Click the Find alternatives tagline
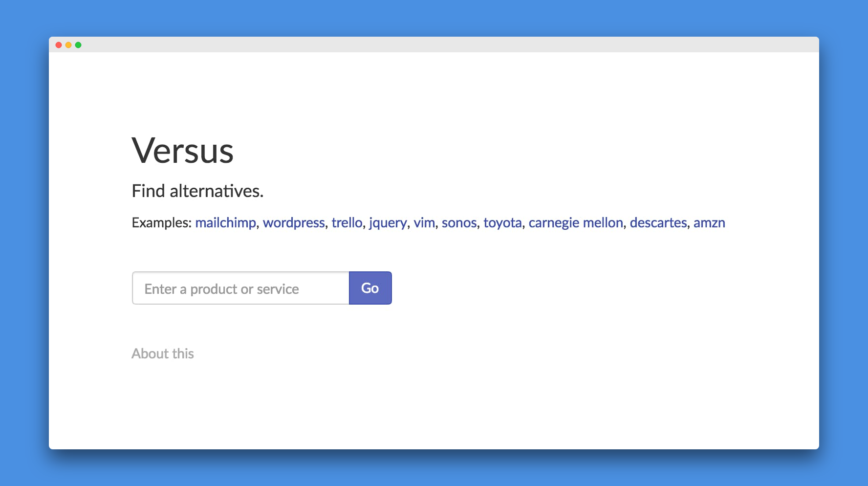868x486 pixels. 197,191
